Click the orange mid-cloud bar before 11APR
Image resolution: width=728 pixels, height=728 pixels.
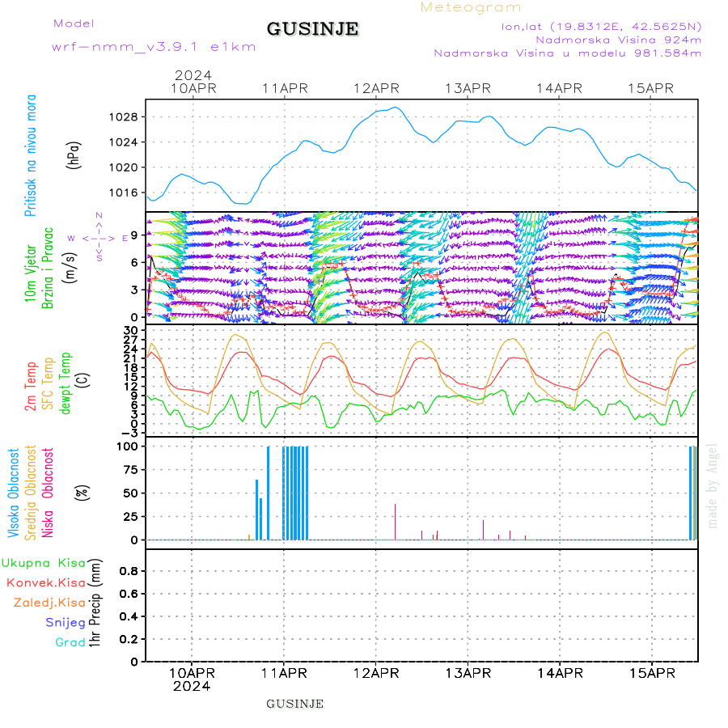pos(249,537)
